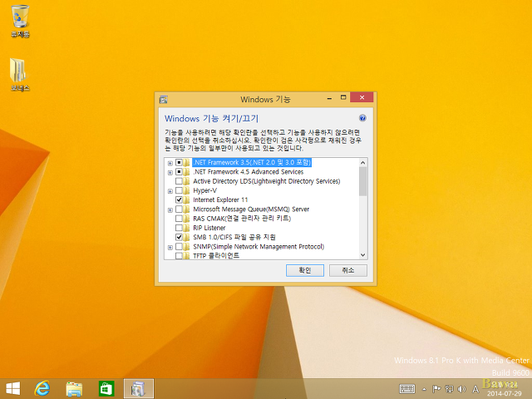Expand the Hyper-V tree node

click(x=170, y=191)
